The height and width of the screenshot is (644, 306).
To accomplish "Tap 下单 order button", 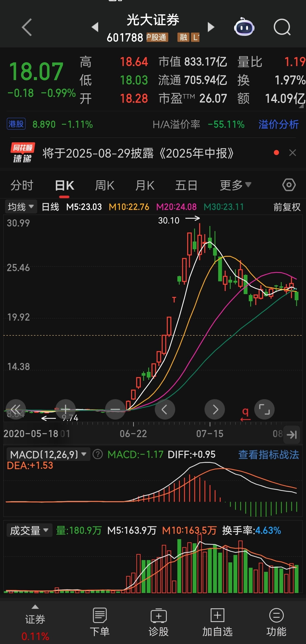I will [x=100, y=622].
